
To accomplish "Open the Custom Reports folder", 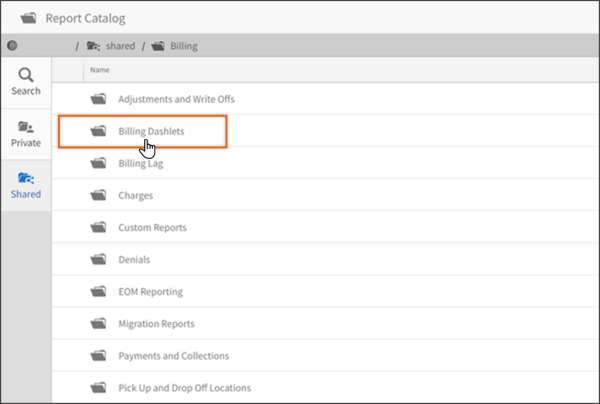I will tap(152, 227).
